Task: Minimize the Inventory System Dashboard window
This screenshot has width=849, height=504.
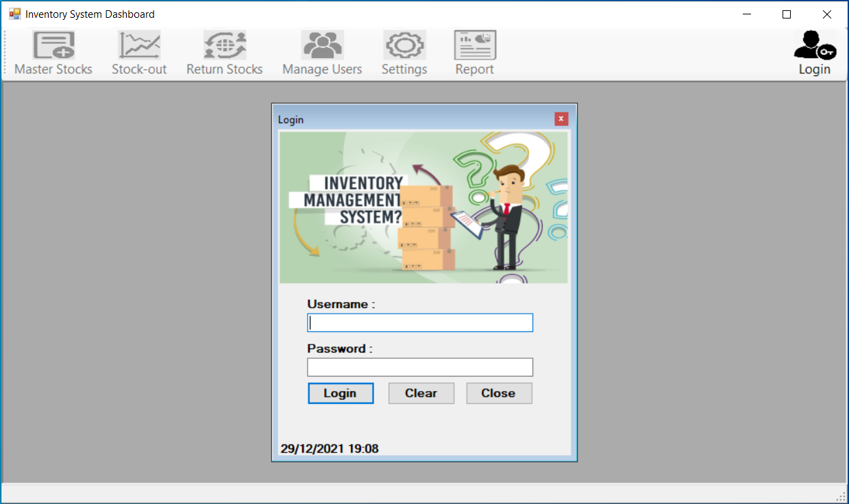Action: click(747, 14)
